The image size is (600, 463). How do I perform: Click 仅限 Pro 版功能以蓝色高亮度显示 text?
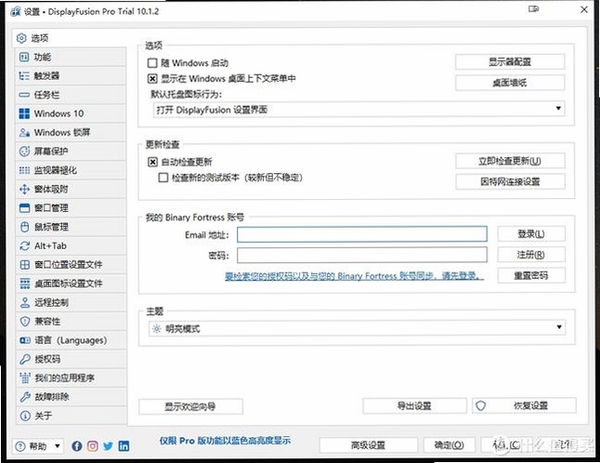(x=225, y=441)
